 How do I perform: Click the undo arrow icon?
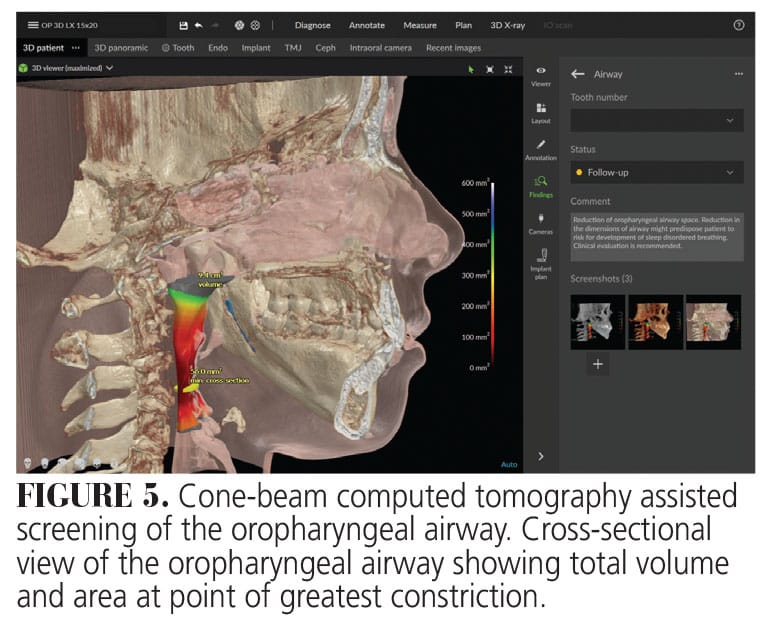click(198, 24)
